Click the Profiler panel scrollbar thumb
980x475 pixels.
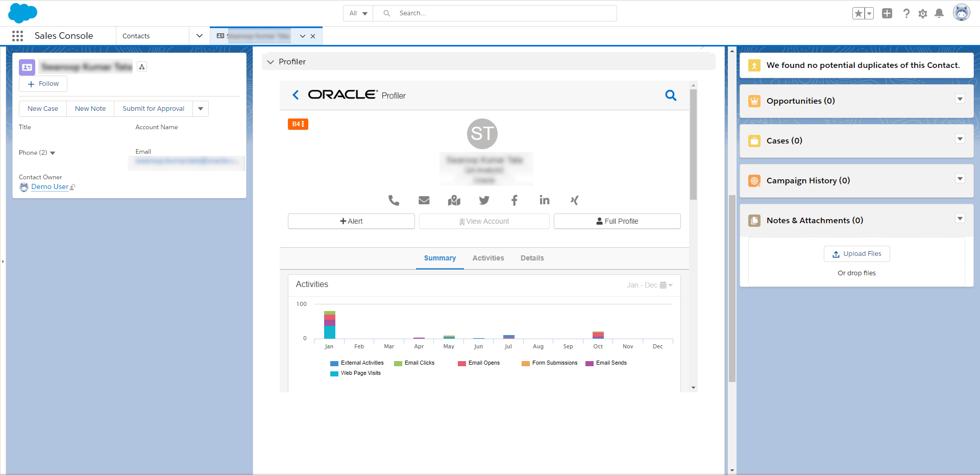coord(693,145)
